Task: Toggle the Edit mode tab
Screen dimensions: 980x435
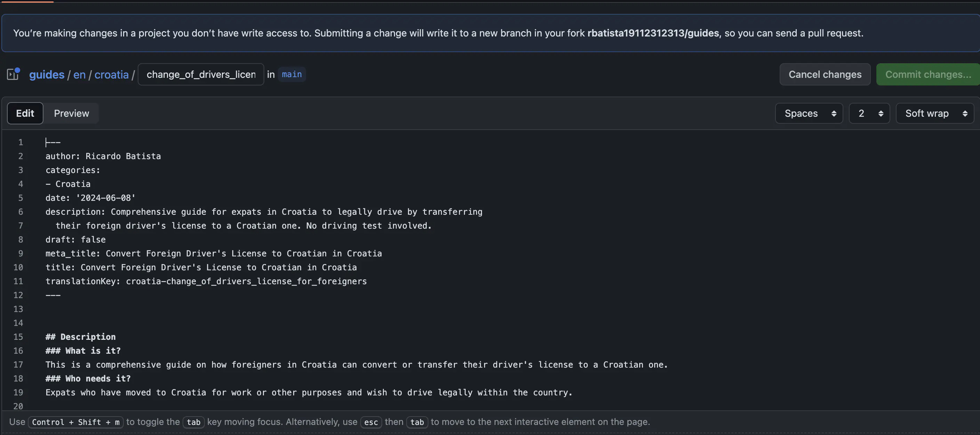Action: 25,113
